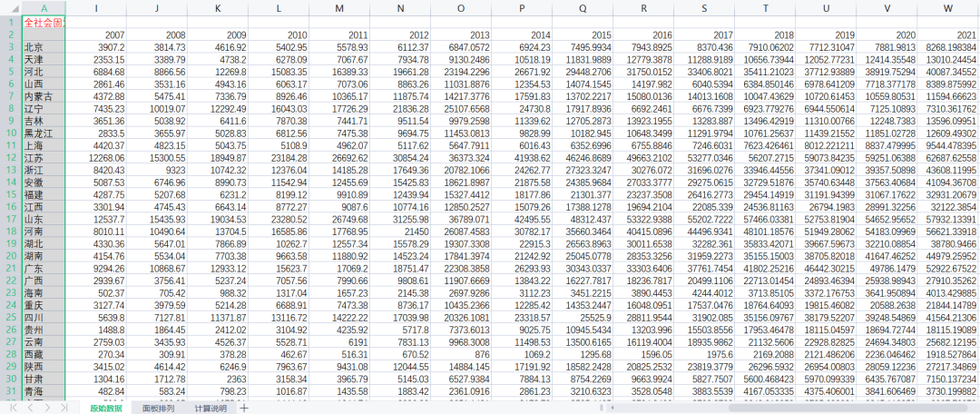Click cell value 3907.2 for 北京
This screenshot has height=414, width=980.
tap(95, 47)
